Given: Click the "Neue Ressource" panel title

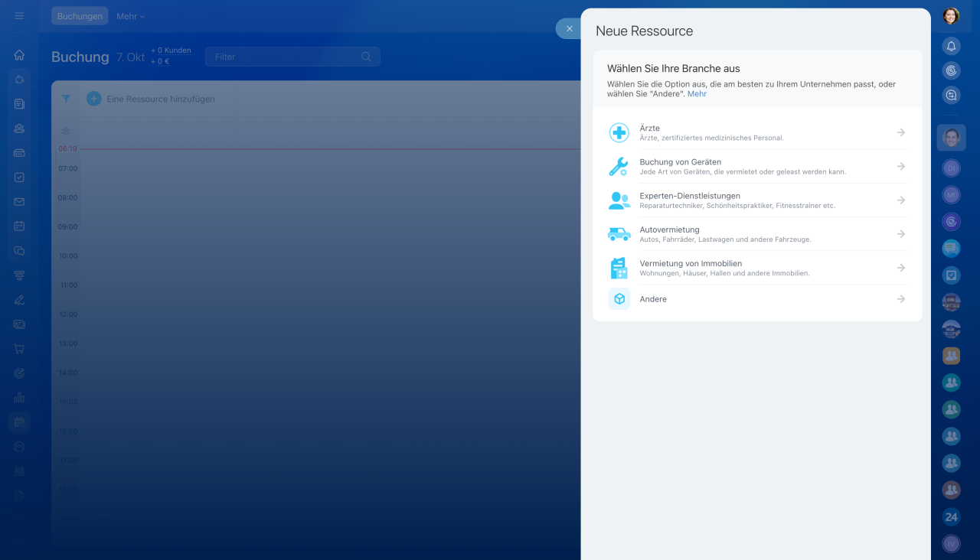Looking at the screenshot, I should [x=645, y=31].
